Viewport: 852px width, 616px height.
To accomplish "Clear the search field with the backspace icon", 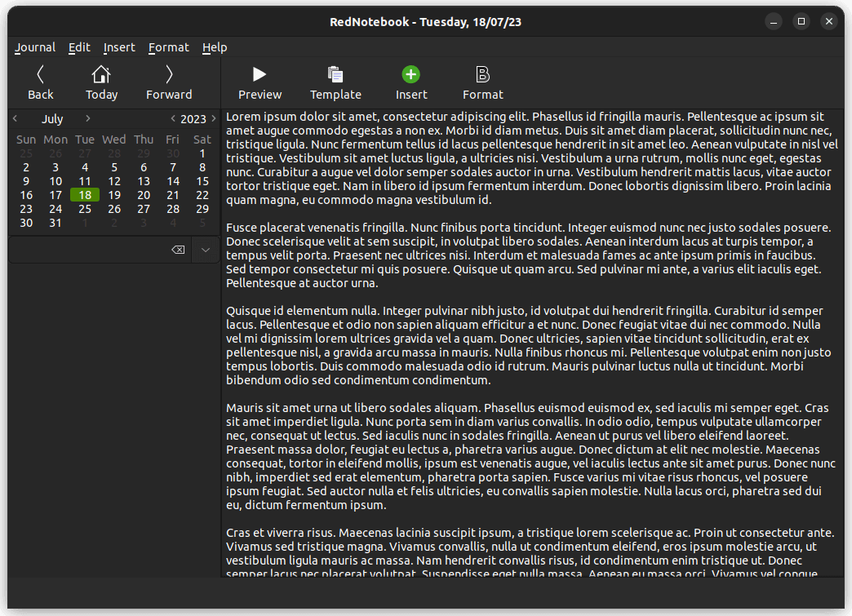I will [178, 250].
